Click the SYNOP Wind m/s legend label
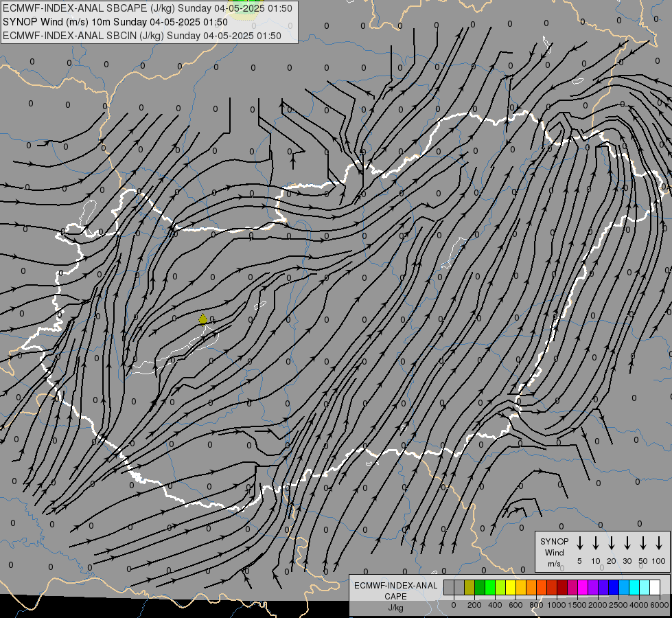 [x=554, y=552]
